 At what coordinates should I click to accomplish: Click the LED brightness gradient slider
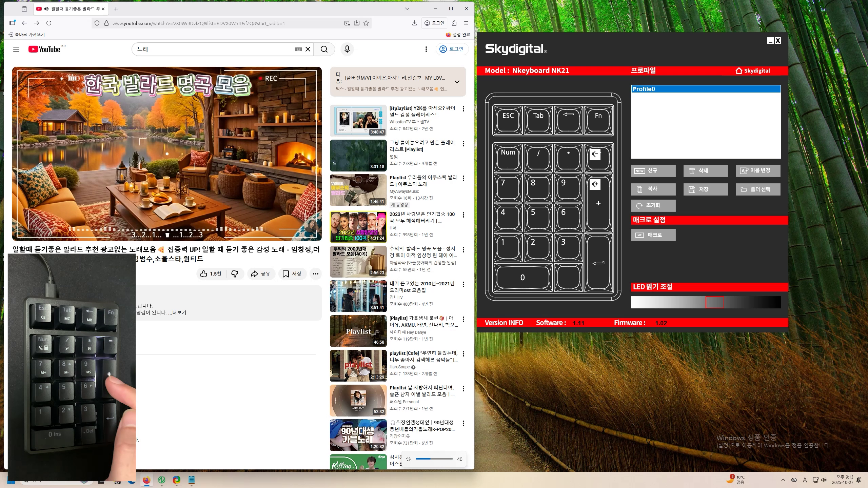706,302
